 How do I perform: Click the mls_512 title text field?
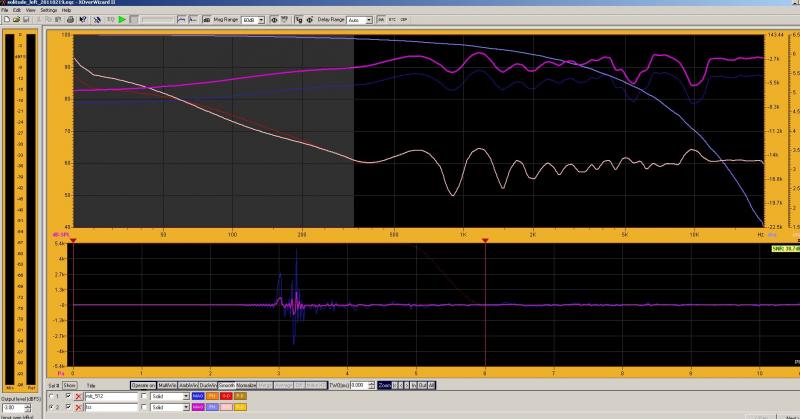pos(110,396)
